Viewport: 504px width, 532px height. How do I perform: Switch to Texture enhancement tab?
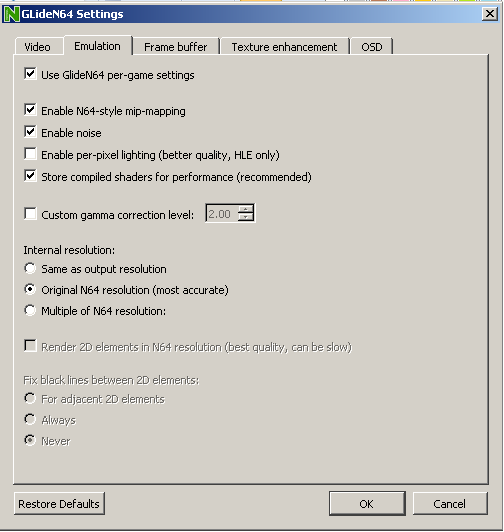pos(284,47)
